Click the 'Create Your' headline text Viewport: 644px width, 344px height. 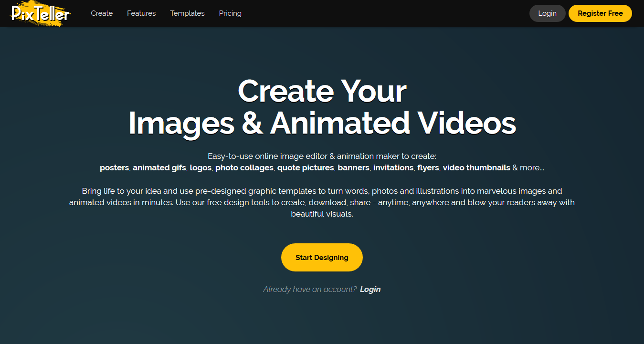(322, 91)
